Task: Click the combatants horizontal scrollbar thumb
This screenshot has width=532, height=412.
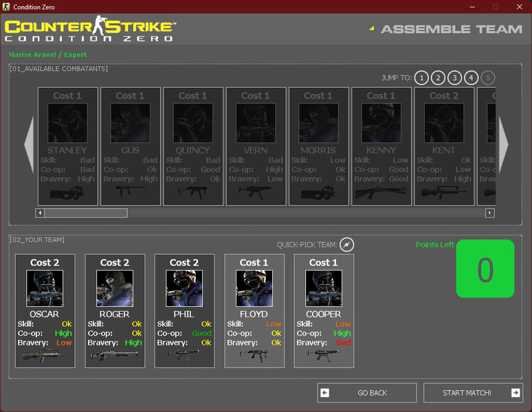Action: 86,213
